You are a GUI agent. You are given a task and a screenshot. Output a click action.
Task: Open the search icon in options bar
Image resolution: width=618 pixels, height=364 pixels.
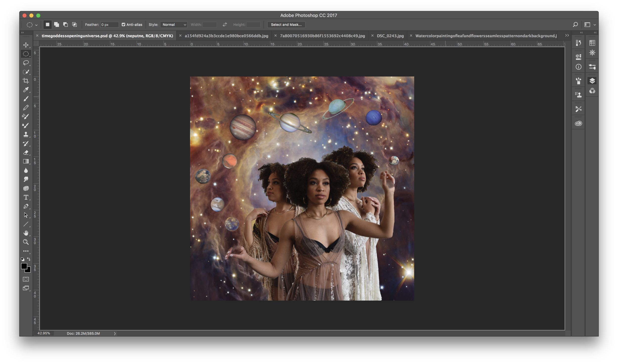click(575, 24)
